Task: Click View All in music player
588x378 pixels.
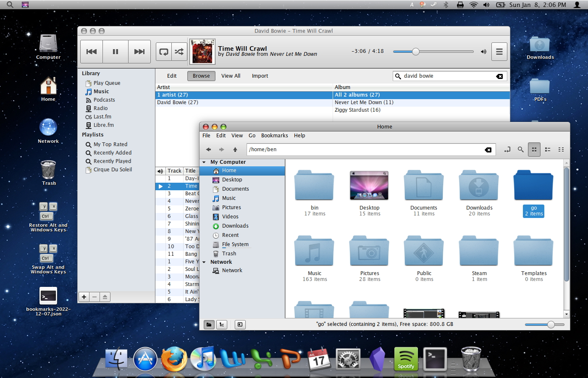Action: pyautogui.click(x=231, y=76)
